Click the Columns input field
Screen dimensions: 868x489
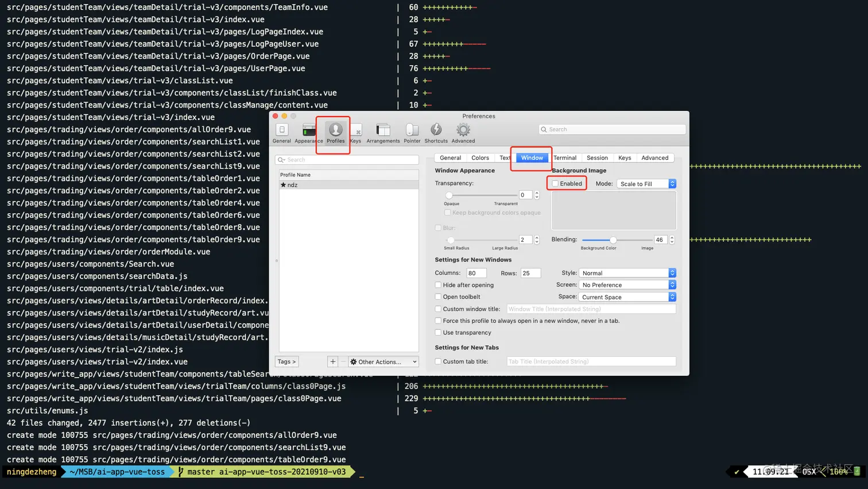(476, 273)
